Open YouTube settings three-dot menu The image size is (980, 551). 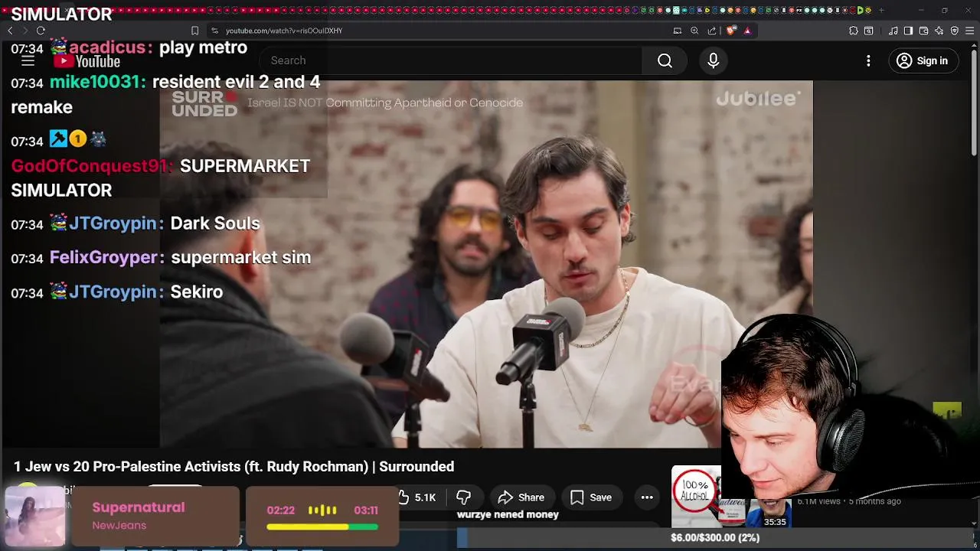pyautogui.click(x=868, y=60)
